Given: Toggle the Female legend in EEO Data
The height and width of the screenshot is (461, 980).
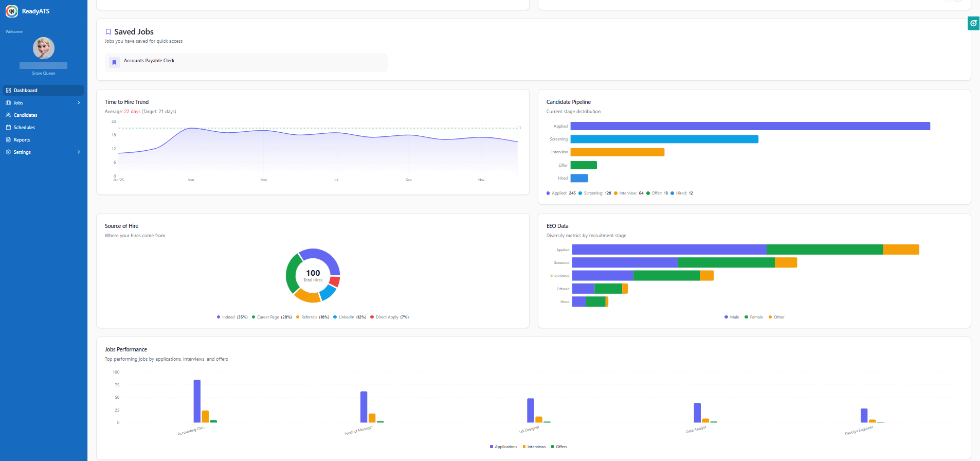Looking at the screenshot, I should click(x=756, y=317).
